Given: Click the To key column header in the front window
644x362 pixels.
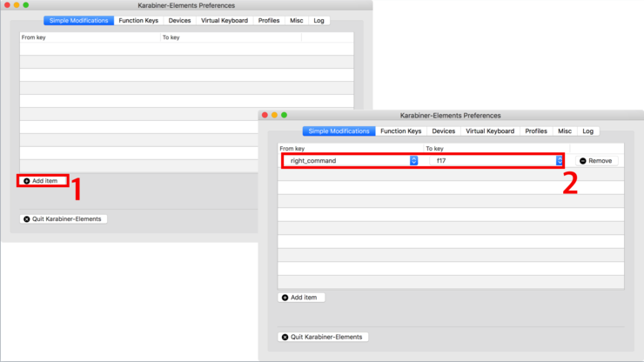Looking at the screenshot, I should point(497,148).
